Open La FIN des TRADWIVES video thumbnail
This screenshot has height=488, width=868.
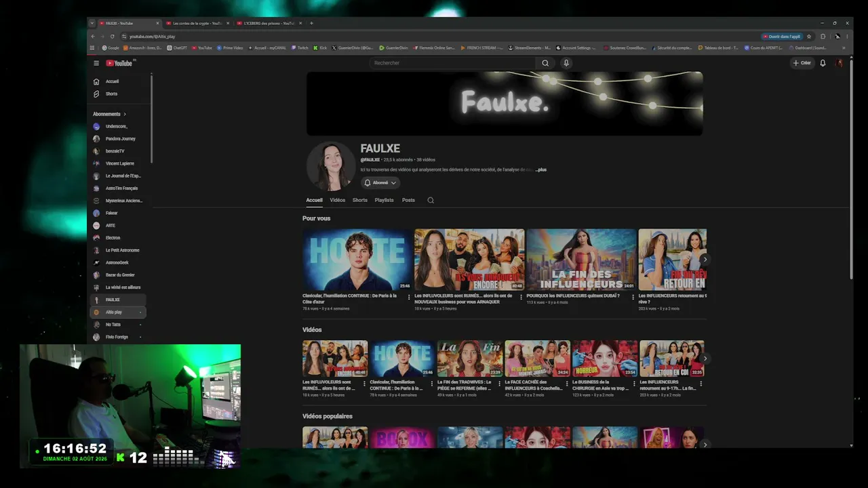pyautogui.click(x=470, y=359)
